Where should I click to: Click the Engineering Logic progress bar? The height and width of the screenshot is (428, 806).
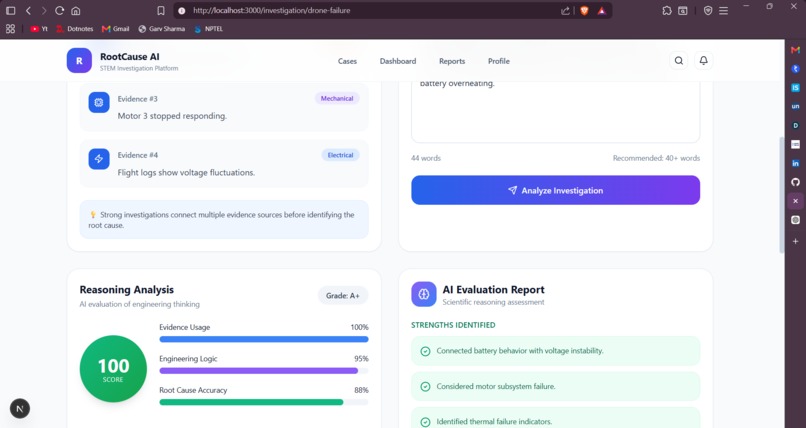point(264,370)
